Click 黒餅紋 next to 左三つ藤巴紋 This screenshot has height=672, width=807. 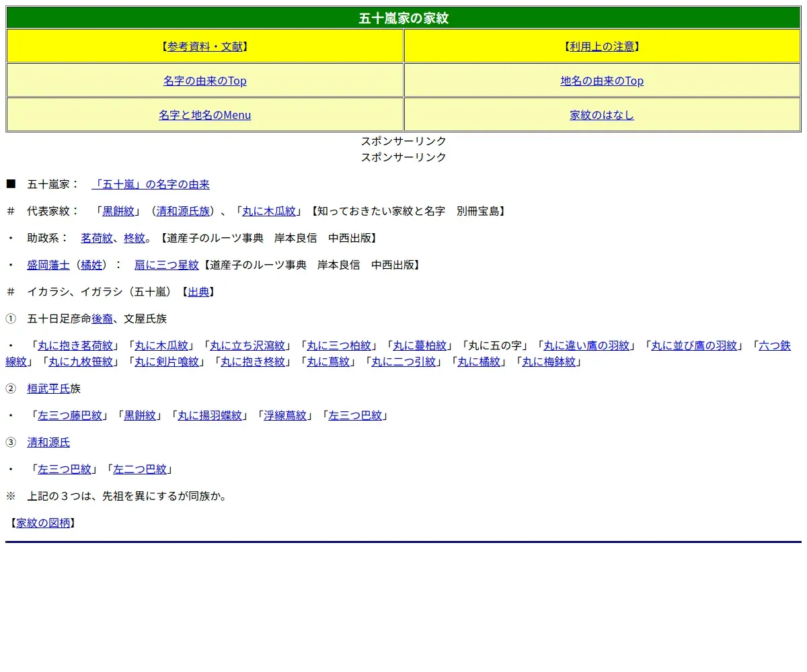pyautogui.click(x=140, y=415)
